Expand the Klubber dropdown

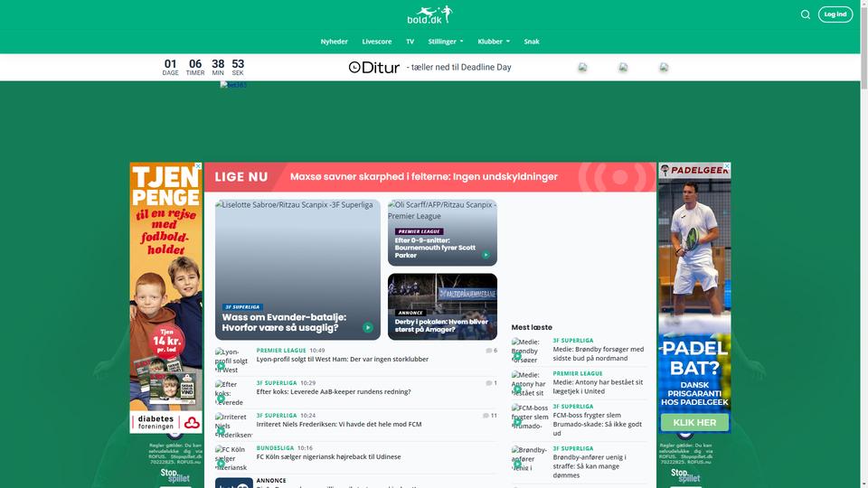click(x=494, y=42)
